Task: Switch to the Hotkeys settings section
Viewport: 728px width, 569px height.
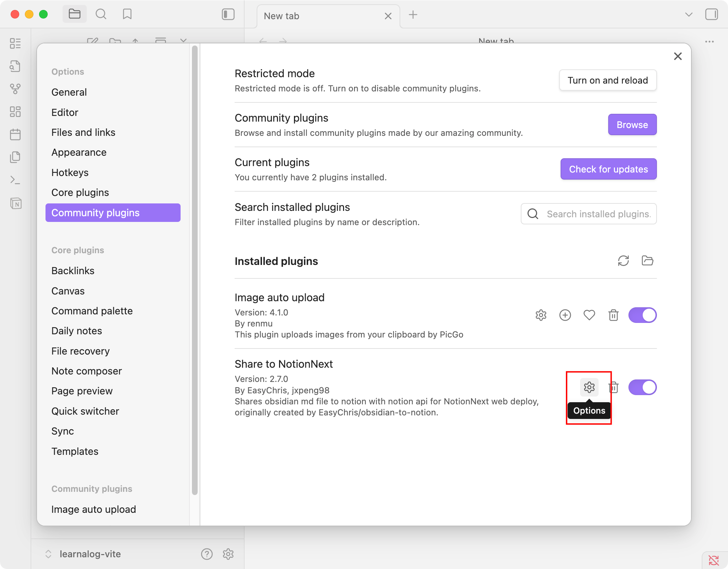Action: 70,172
